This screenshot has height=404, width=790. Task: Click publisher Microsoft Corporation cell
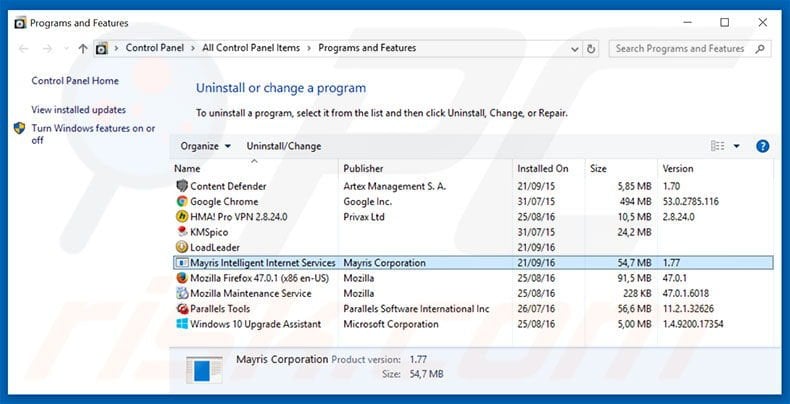click(x=391, y=324)
